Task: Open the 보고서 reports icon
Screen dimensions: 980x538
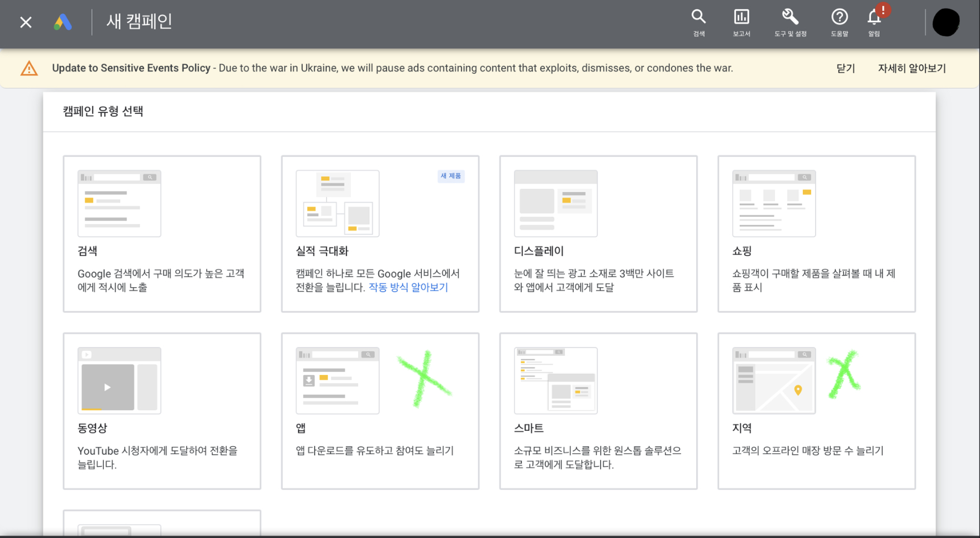Action: coord(741,23)
